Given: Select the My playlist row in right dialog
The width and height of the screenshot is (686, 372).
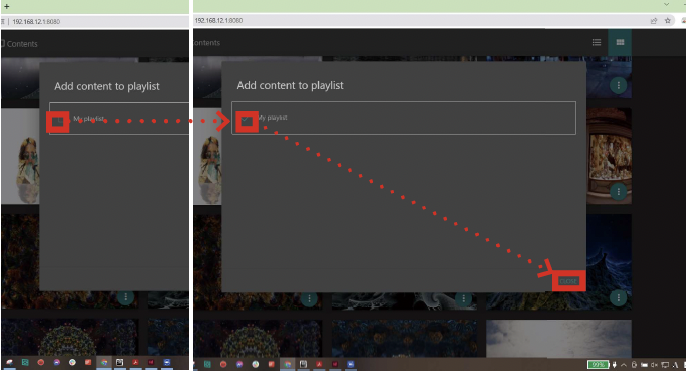Looking at the screenshot, I should tap(403, 118).
